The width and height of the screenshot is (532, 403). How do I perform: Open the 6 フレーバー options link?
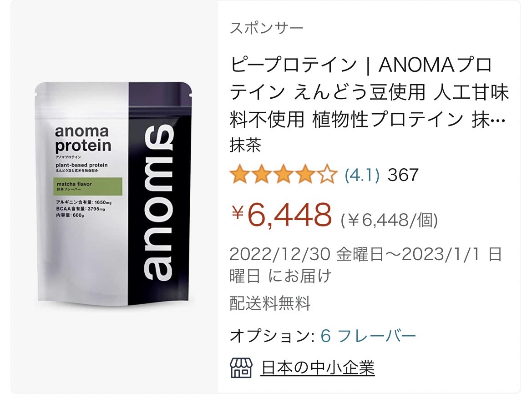pos(368,336)
